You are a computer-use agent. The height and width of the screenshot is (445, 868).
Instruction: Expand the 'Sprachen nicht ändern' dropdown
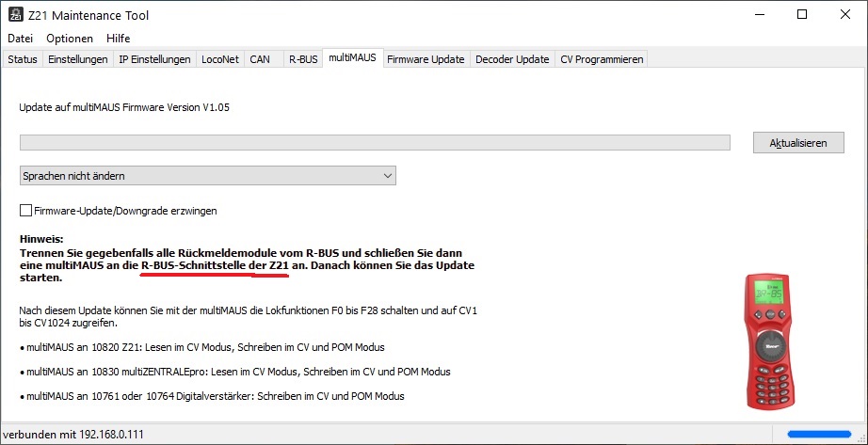tap(208, 176)
